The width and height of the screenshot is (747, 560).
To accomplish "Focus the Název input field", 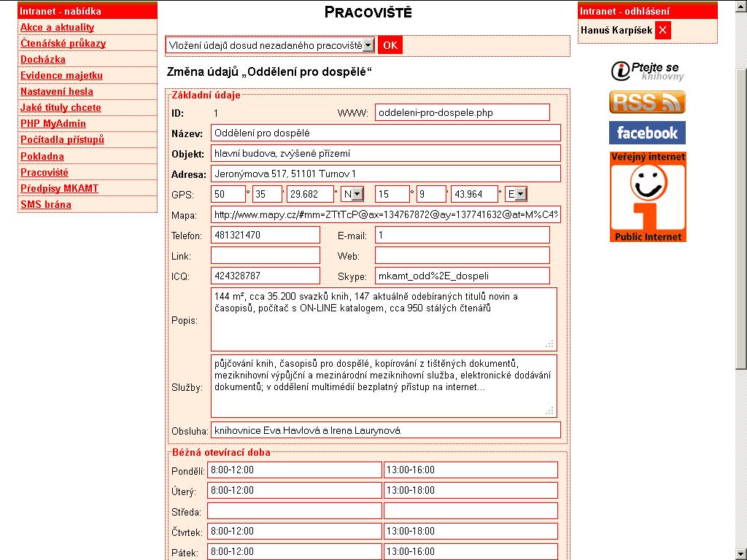I will 385,133.
